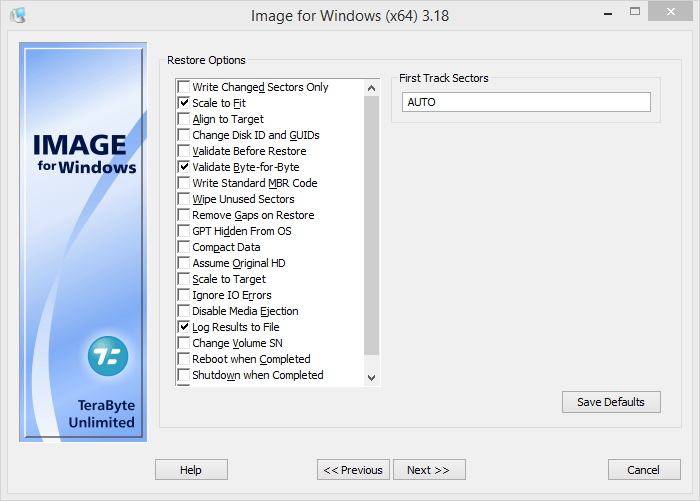The height and width of the screenshot is (501, 700).
Task: Click the options list scroll-down arrow
Action: tap(371, 378)
